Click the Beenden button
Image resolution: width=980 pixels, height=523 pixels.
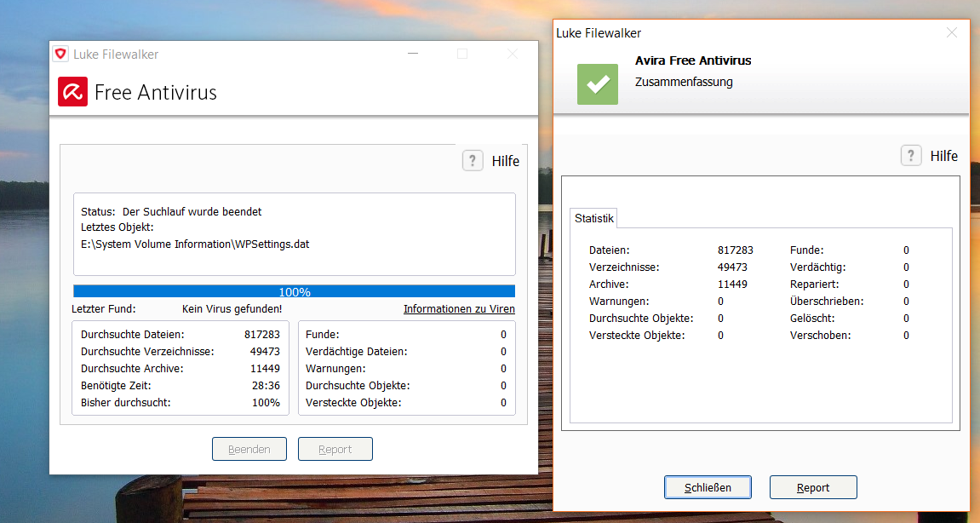click(x=249, y=449)
